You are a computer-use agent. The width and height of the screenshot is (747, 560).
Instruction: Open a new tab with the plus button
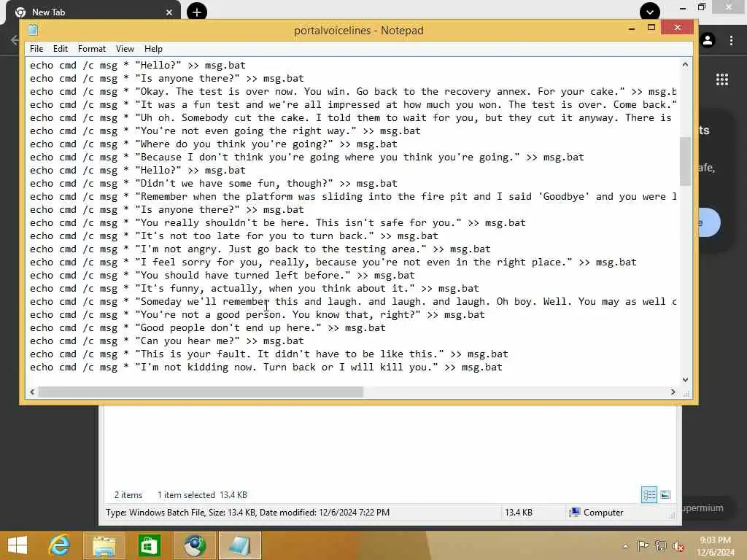pyautogui.click(x=197, y=12)
